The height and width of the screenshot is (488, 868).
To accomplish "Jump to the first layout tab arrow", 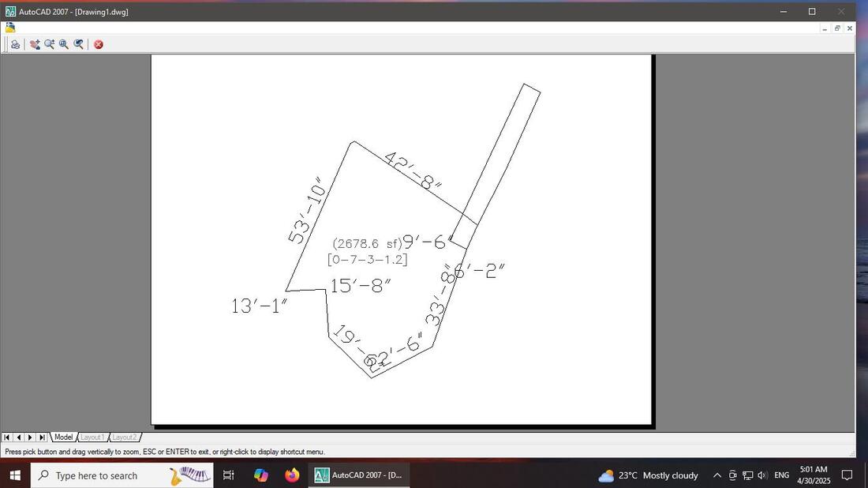I will 6,437.
